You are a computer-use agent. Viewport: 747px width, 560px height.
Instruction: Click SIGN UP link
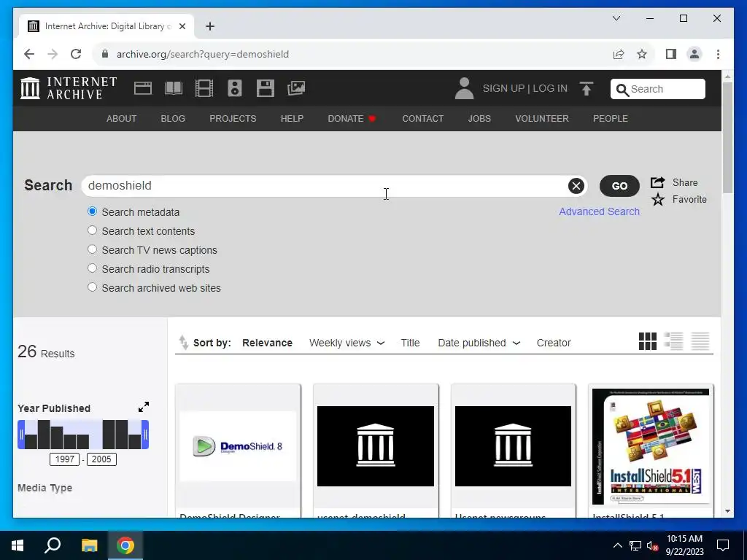(x=503, y=88)
